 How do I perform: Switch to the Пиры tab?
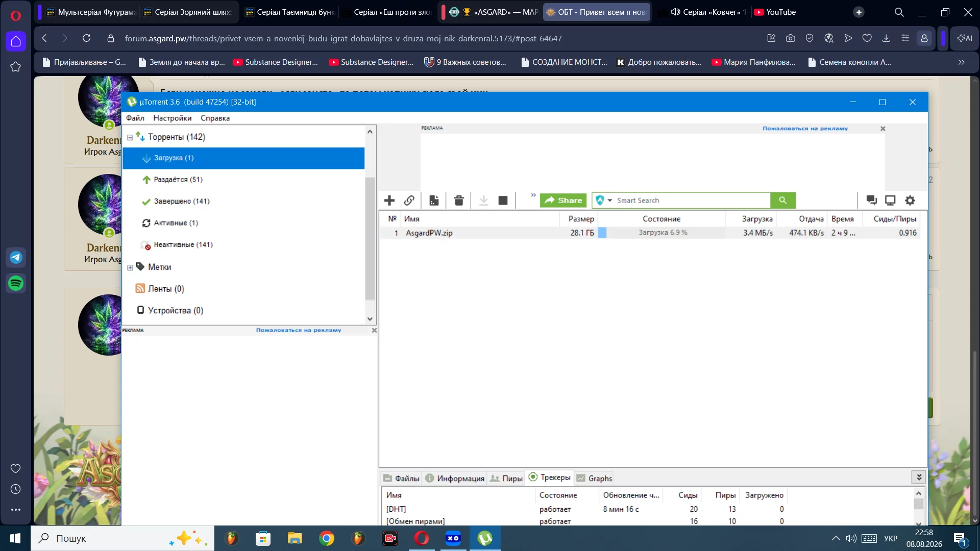click(506, 479)
